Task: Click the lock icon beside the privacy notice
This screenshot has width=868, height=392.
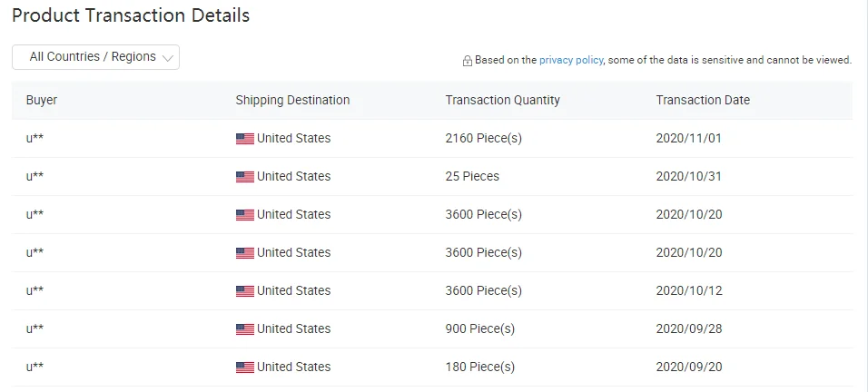Action: pos(468,61)
